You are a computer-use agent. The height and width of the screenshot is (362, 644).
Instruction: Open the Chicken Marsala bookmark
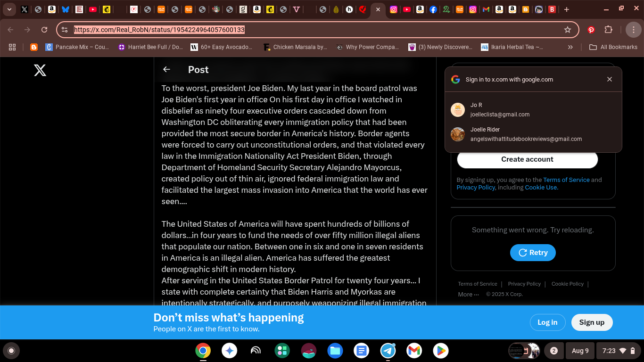295,47
